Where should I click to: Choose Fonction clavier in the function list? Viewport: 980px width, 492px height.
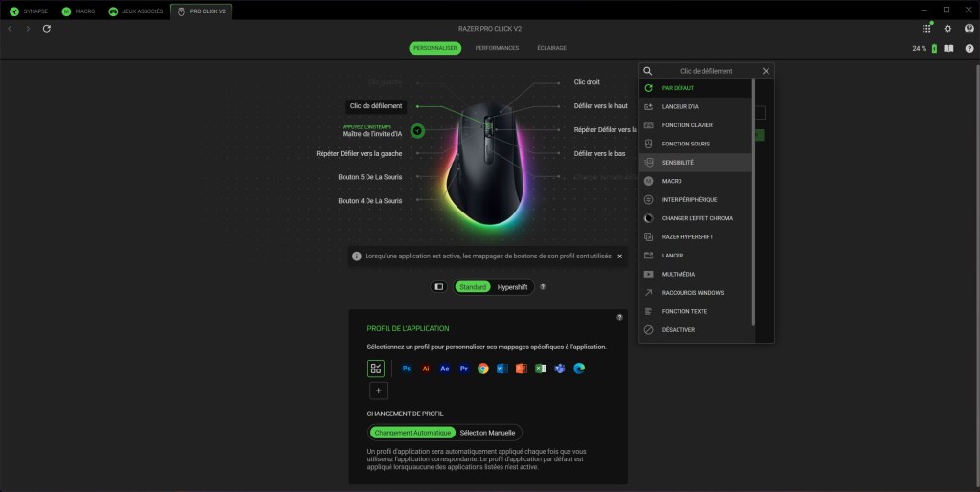[695, 125]
